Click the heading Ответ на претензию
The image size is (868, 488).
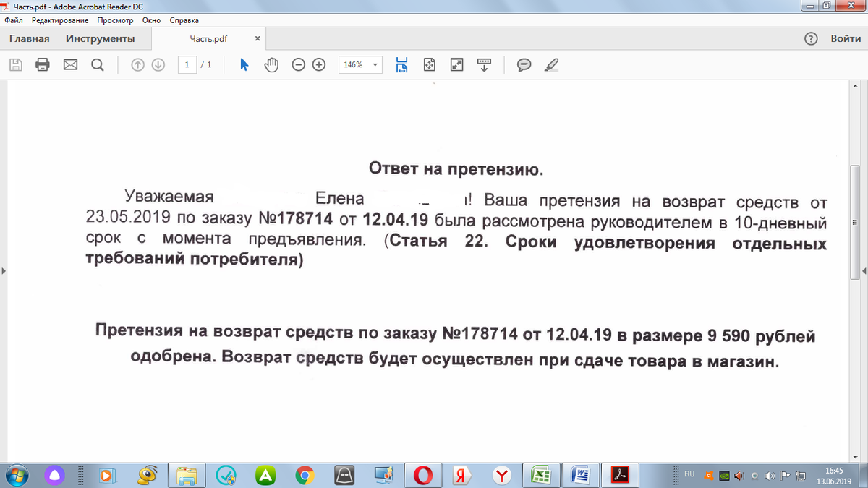pos(455,170)
